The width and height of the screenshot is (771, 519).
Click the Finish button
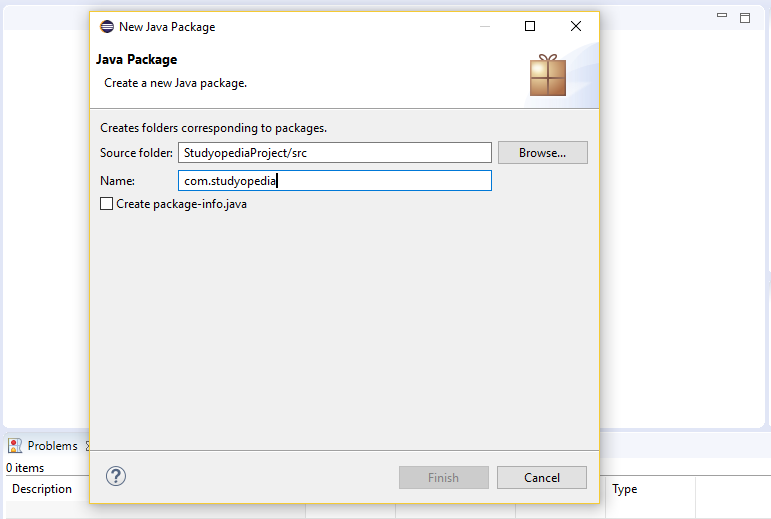tap(444, 478)
